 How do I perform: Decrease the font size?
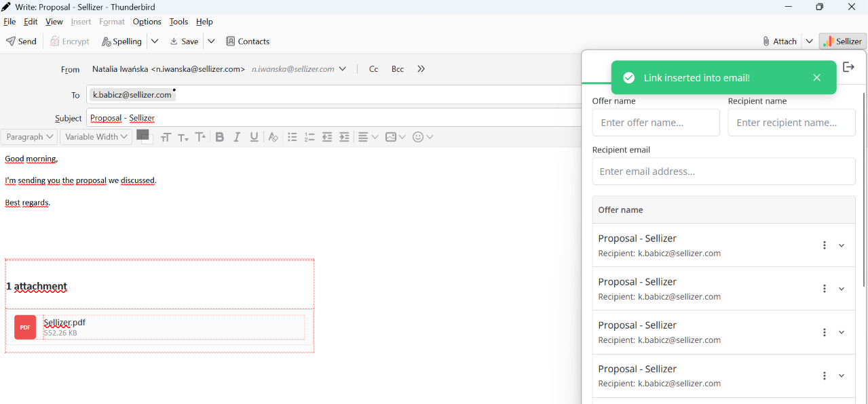[x=183, y=138]
